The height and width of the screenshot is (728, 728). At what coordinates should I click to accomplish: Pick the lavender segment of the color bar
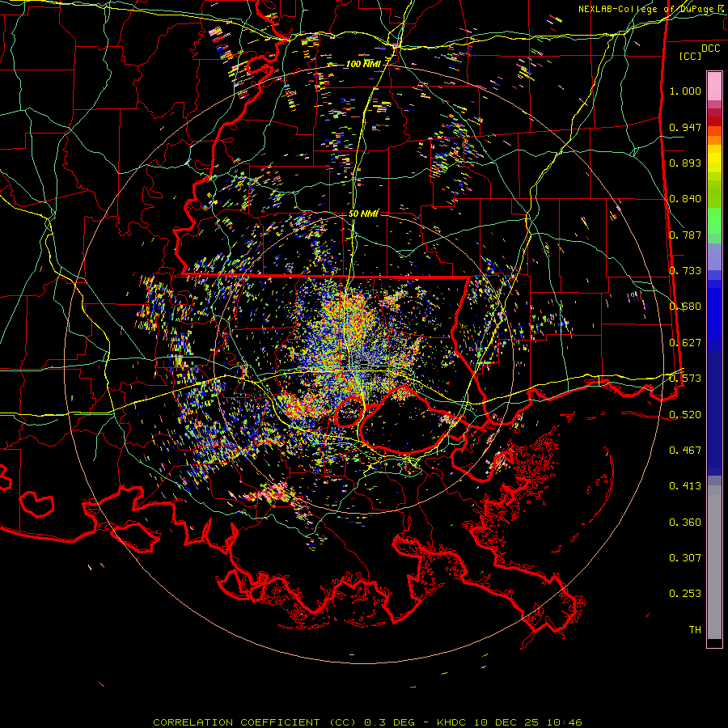tap(714, 256)
